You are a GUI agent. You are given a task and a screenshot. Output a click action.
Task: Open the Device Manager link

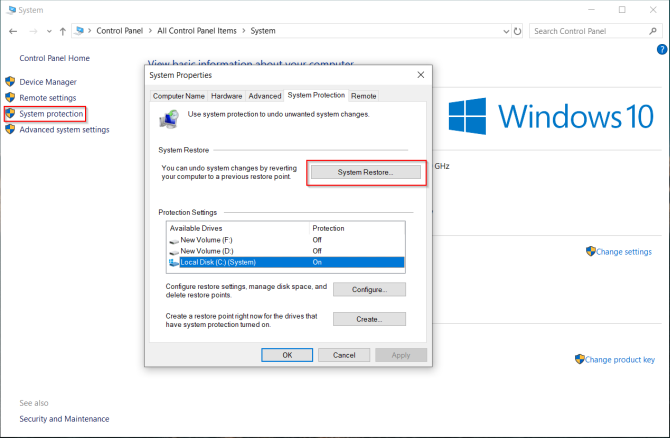point(48,82)
